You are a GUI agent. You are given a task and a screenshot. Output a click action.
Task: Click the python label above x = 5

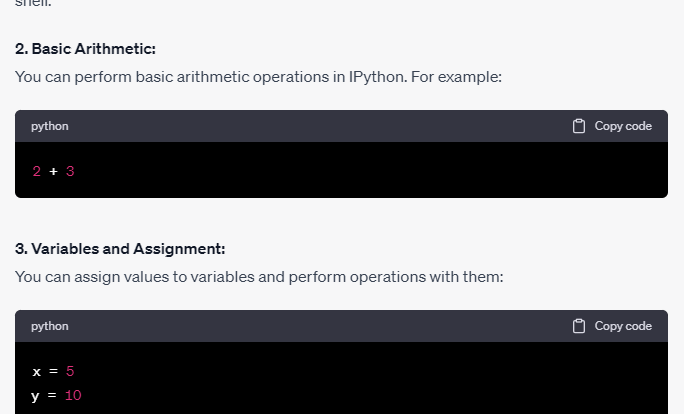tap(50, 326)
